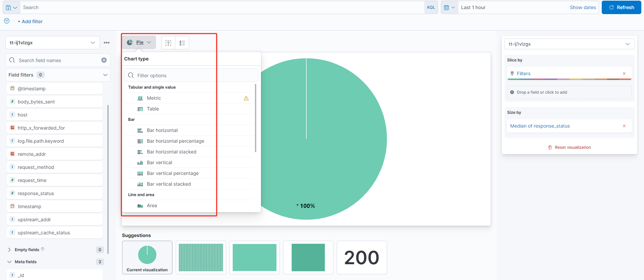Viewport: 644px width, 280px height.
Task: Toggle KQL query language switch
Action: point(431,7)
